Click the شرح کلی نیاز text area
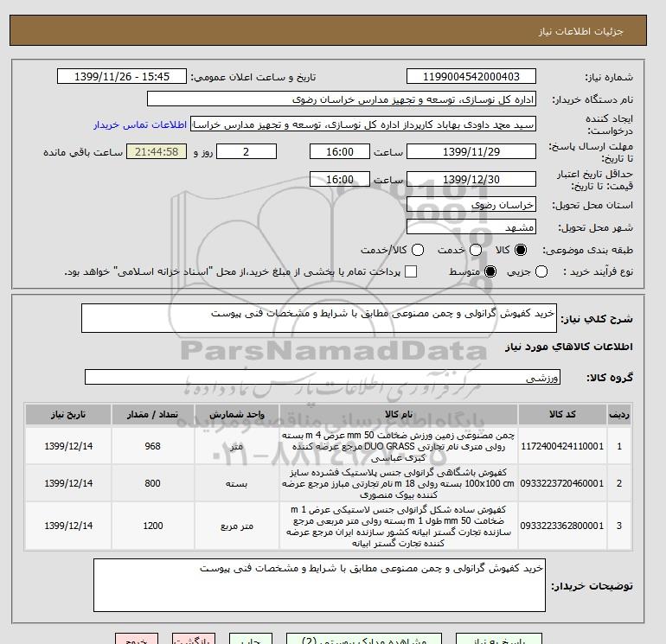666x644 pixels. pos(319,318)
